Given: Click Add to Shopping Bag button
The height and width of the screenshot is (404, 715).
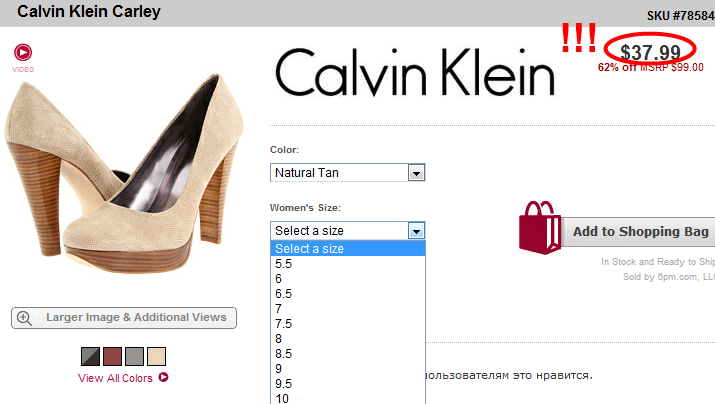Looking at the screenshot, I should (637, 232).
